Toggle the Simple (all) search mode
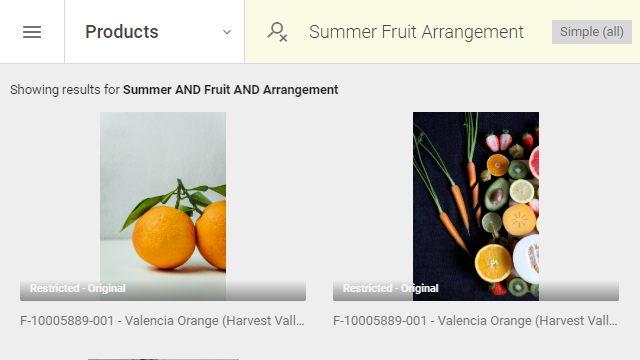Screen dimensions: 640x360 coord(591,32)
